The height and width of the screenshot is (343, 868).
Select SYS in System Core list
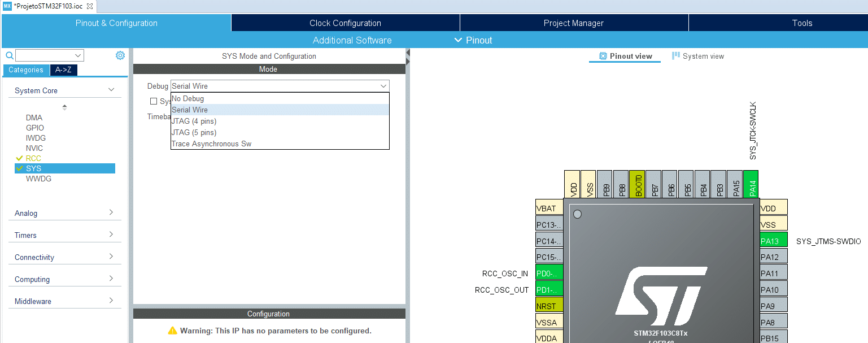tap(65, 168)
